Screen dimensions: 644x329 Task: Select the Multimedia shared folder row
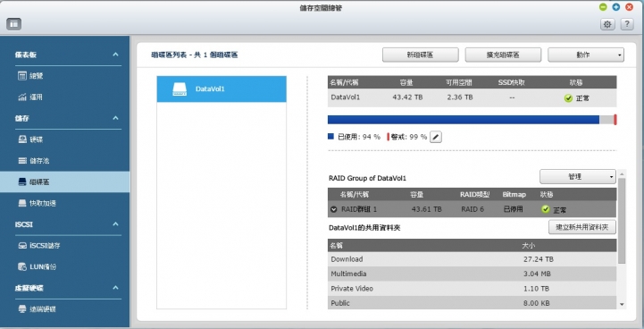point(472,274)
